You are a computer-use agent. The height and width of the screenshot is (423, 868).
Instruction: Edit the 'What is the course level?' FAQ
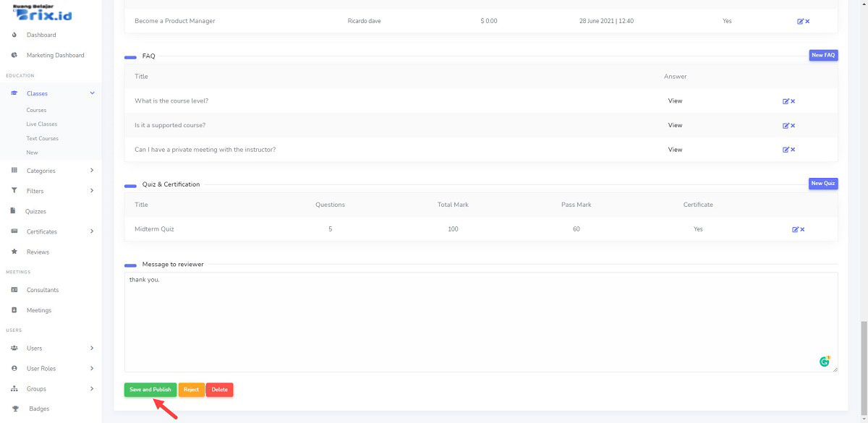tap(786, 101)
